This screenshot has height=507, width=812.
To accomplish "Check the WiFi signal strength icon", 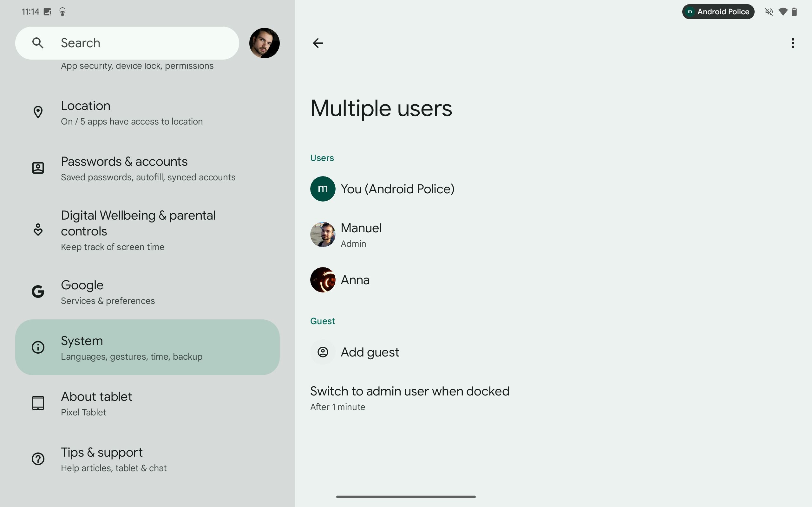I will pyautogui.click(x=782, y=10).
